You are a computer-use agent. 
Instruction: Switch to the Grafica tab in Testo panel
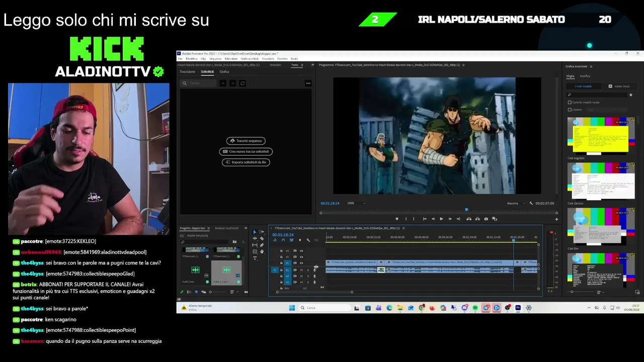pos(224,72)
